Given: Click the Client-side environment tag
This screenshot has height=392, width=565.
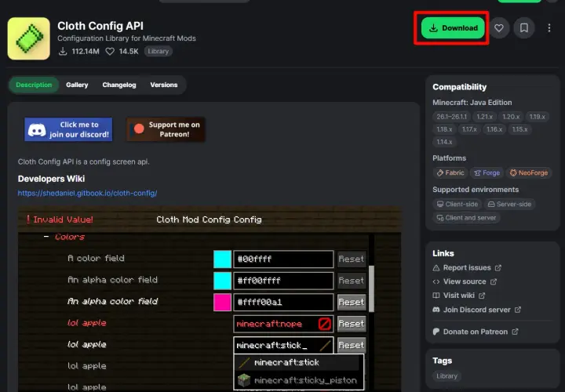Looking at the screenshot, I should point(457,204).
